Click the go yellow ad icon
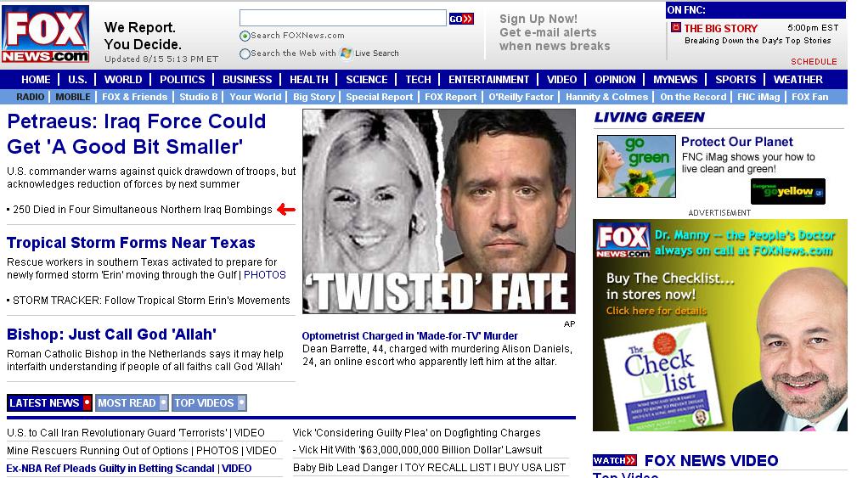This screenshot has width=868, height=478. (787, 191)
